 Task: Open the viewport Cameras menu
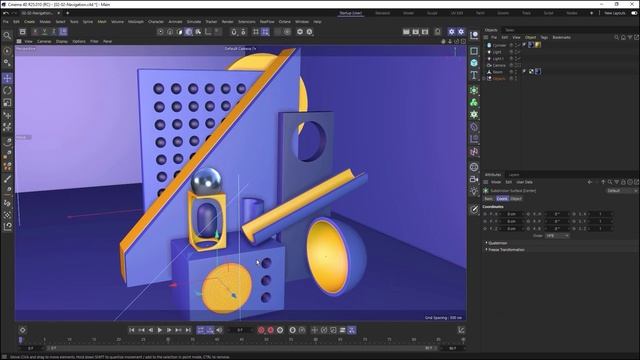[x=44, y=41]
